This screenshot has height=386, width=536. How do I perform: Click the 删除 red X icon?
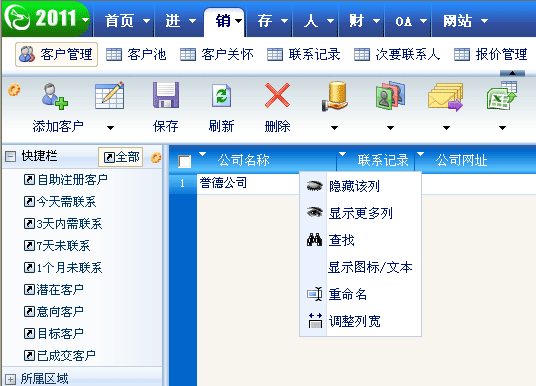click(277, 95)
